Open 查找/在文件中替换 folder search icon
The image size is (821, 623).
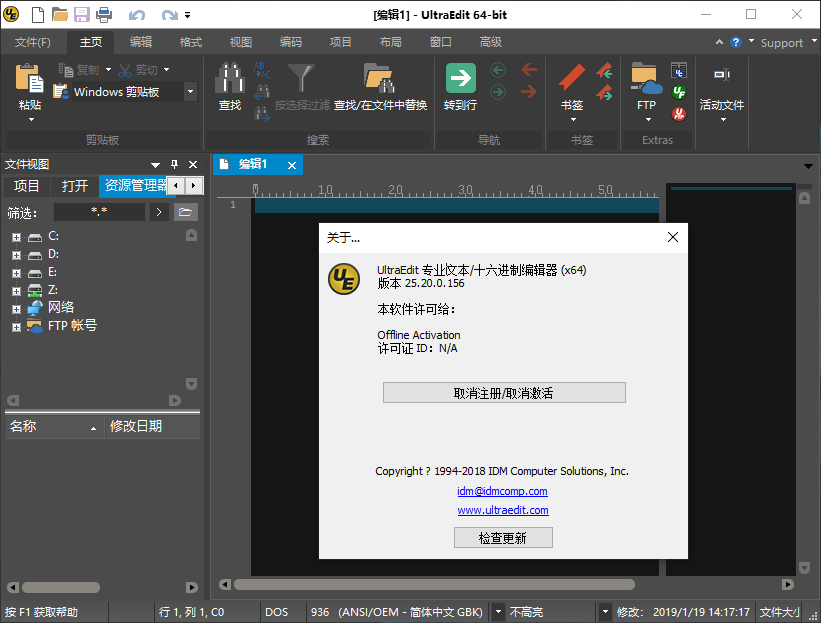[x=379, y=78]
